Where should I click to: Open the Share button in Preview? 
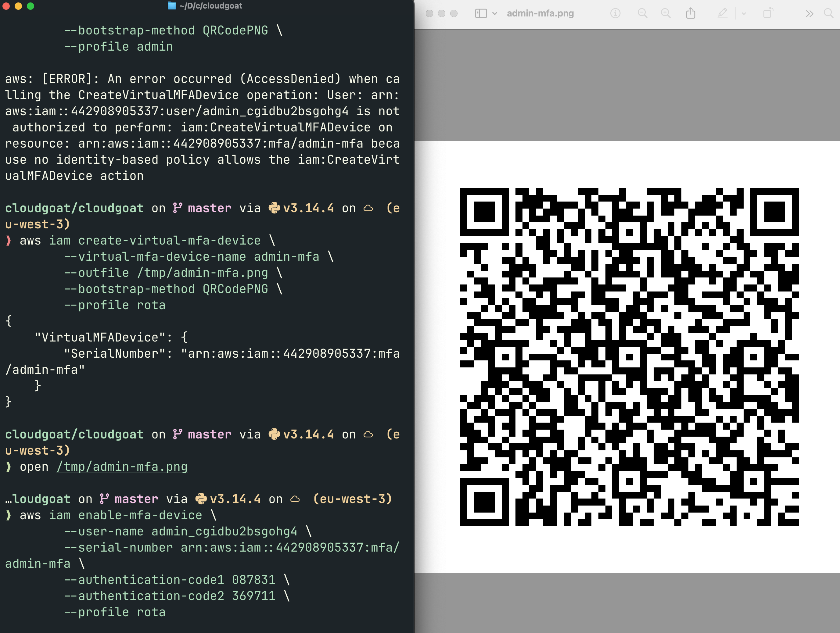691,13
